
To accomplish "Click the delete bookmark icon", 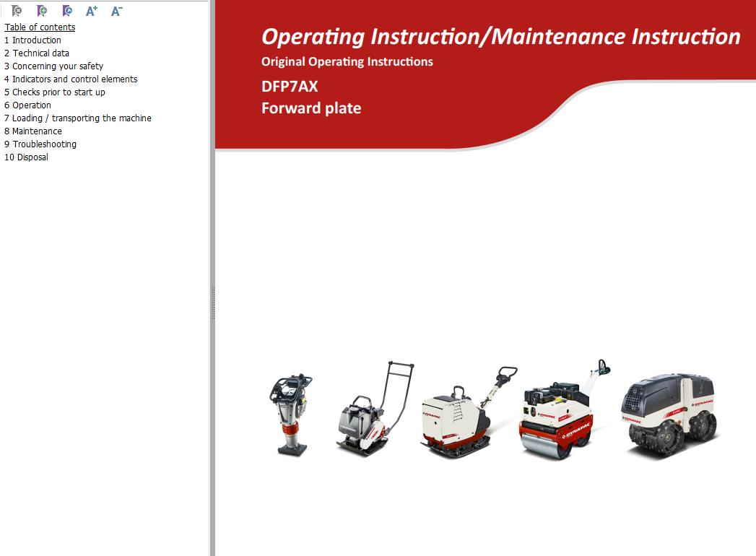I will point(15,10).
